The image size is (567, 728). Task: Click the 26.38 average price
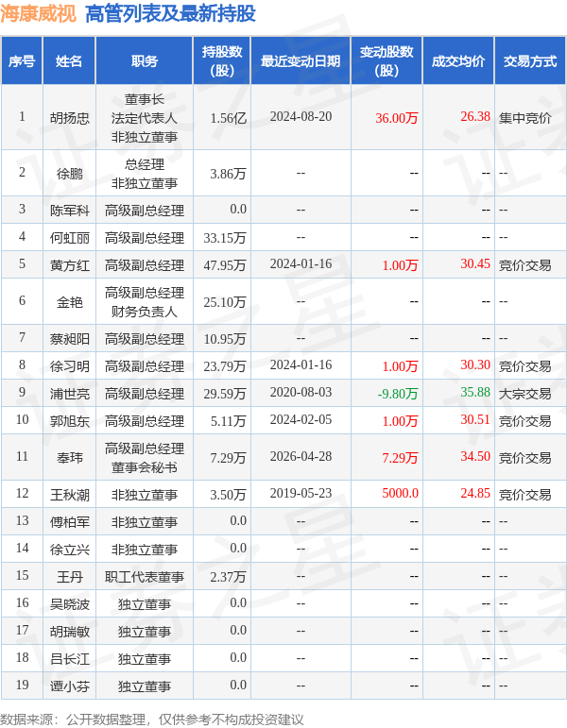pyautogui.click(x=475, y=116)
